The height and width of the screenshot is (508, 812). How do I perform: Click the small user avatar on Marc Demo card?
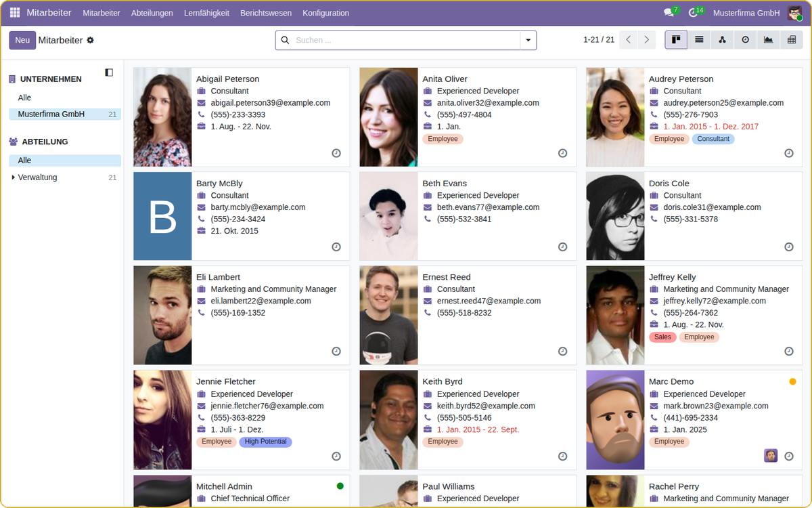tap(771, 456)
